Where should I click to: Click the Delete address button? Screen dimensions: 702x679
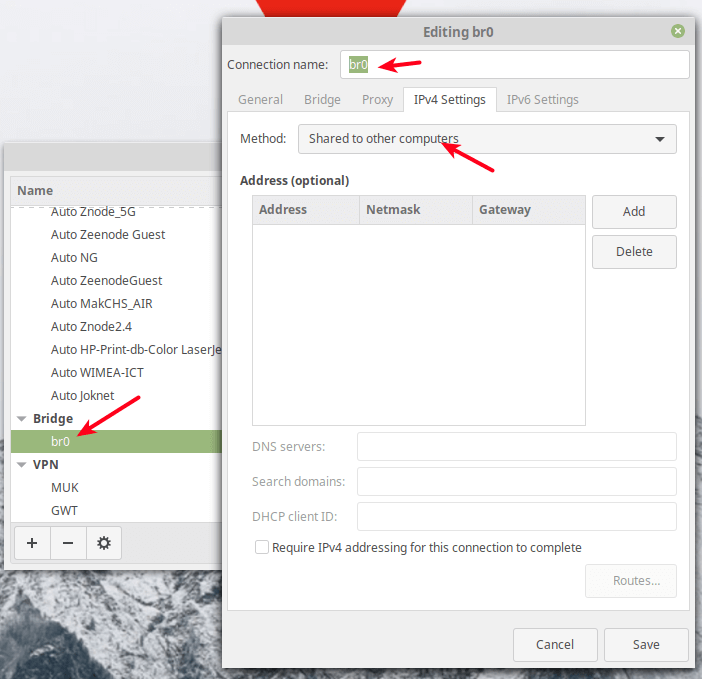coord(634,252)
